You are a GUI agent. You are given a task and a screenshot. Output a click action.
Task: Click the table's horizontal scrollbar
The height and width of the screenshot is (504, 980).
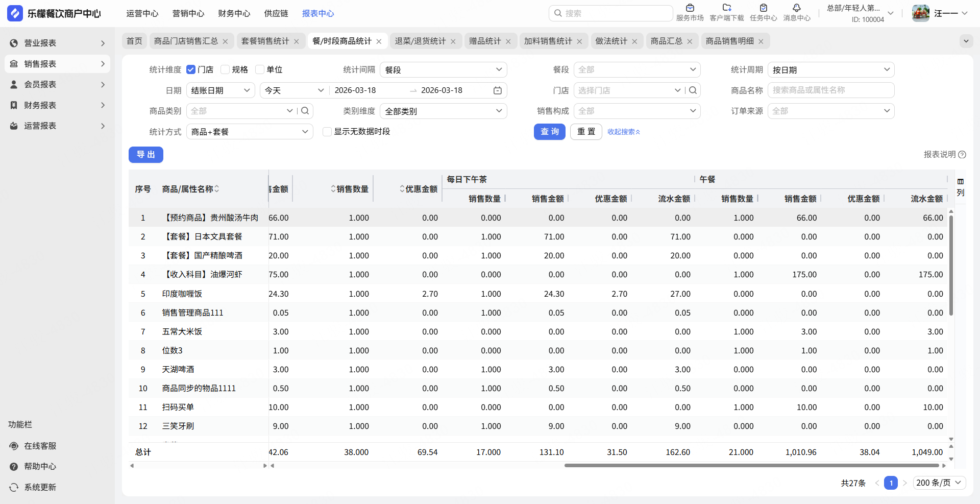(751, 465)
